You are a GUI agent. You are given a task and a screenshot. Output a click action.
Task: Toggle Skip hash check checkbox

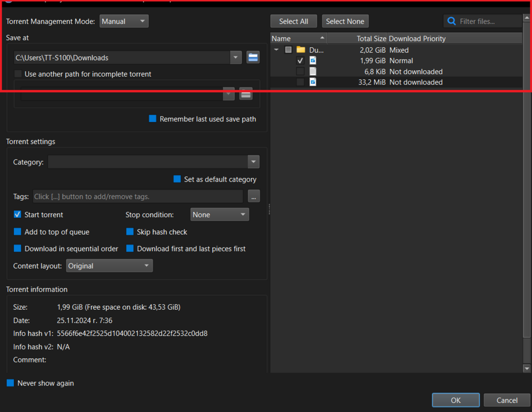coord(157,232)
